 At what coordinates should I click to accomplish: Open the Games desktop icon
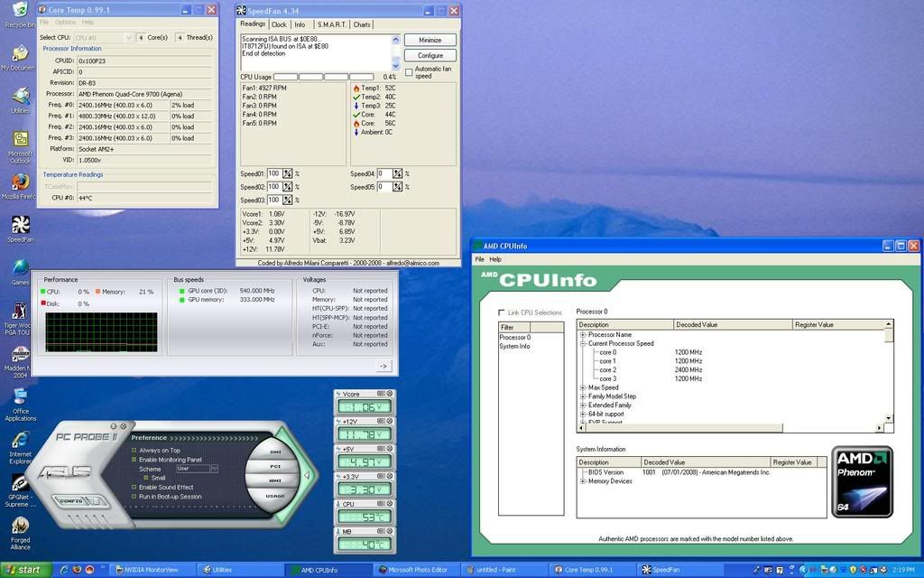pyautogui.click(x=21, y=267)
